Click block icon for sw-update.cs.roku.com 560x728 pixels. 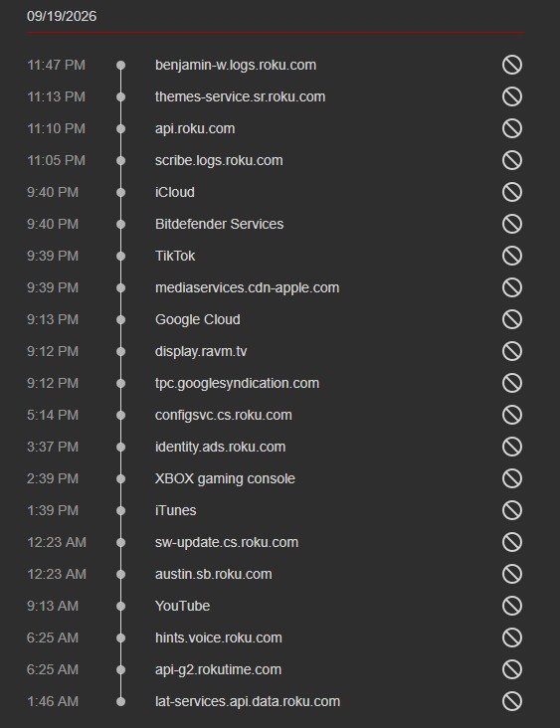(512, 542)
